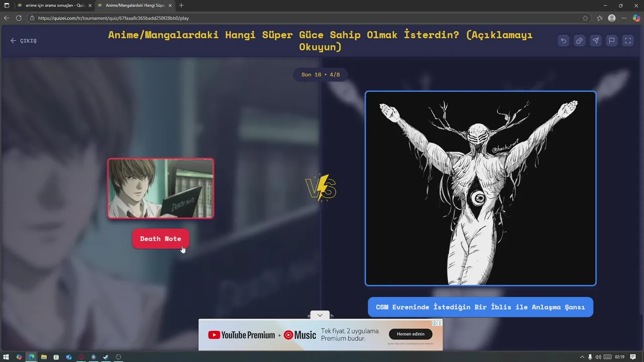Open Steam from the taskbar
The image size is (644, 362).
click(106, 357)
